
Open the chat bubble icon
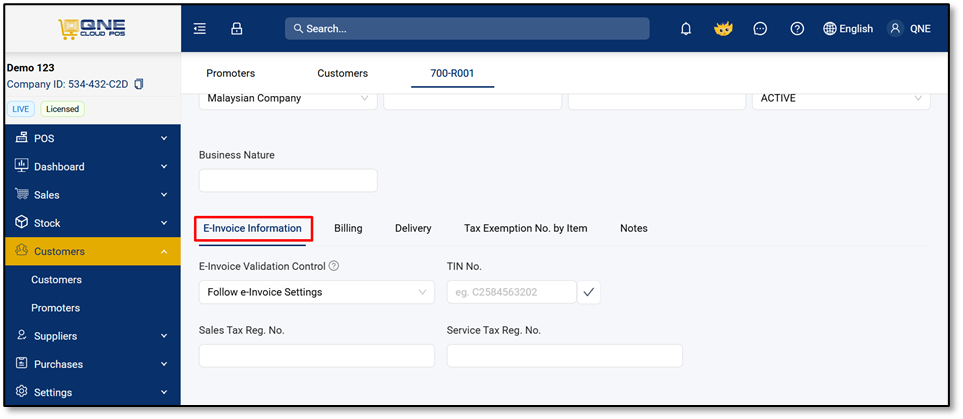760,29
